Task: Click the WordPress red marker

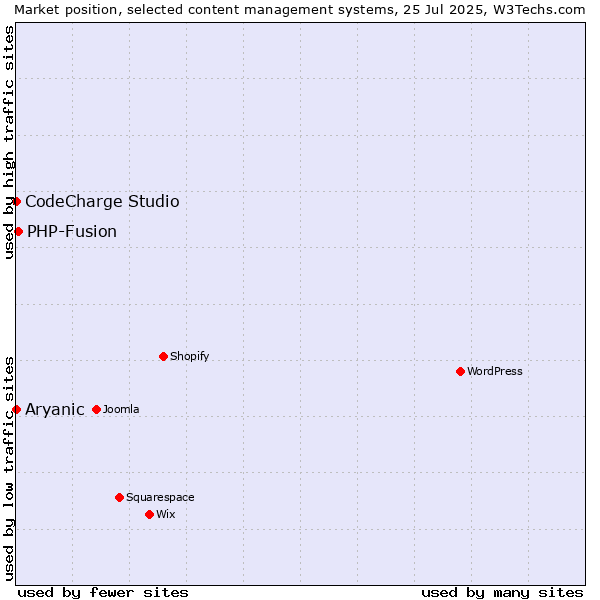Action: tap(460, 372)
